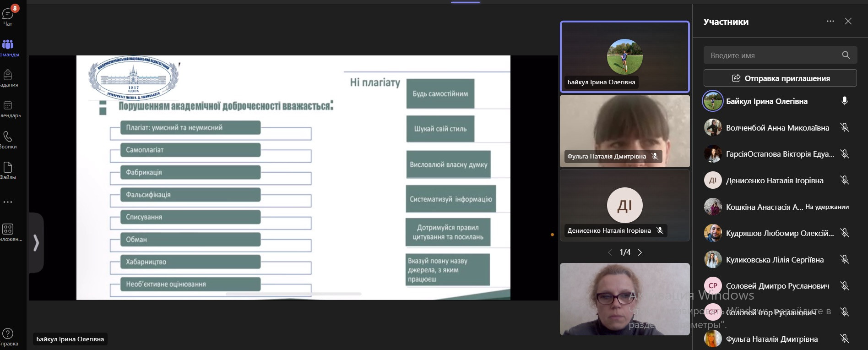Click presenter name label Байкул Ірина Олегівна

click(70, 339)
